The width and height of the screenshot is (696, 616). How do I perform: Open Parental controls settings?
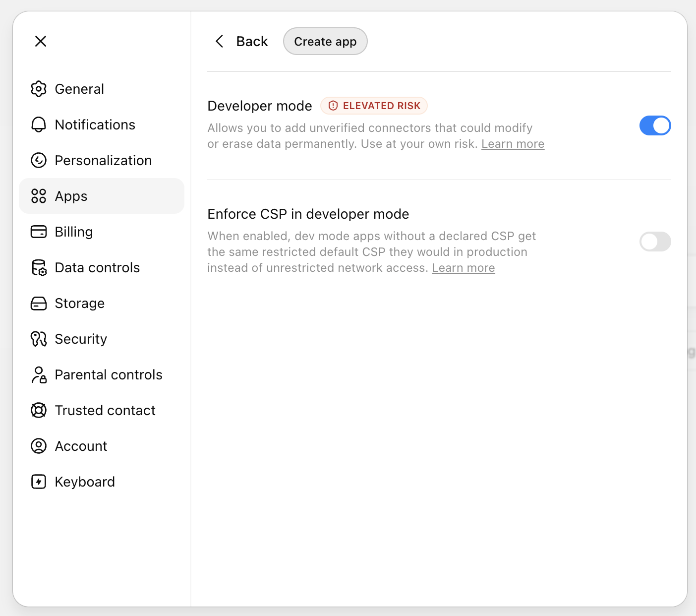tap(102, 374)
